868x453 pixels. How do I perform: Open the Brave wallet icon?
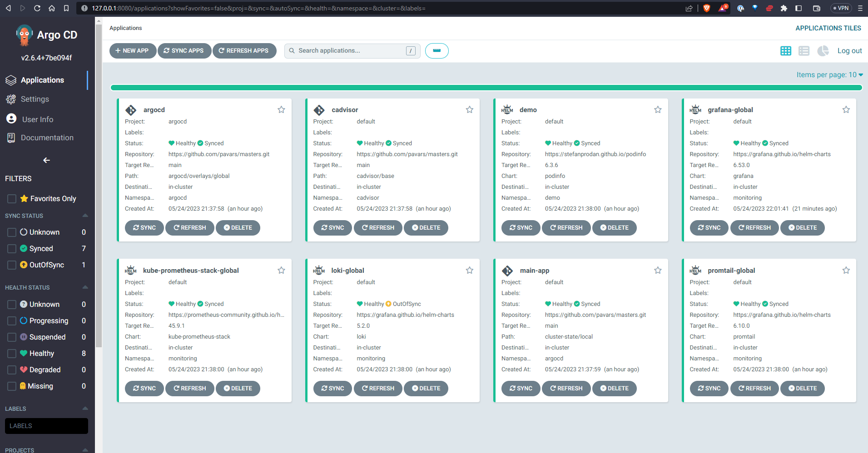click(x=817, y=8)
